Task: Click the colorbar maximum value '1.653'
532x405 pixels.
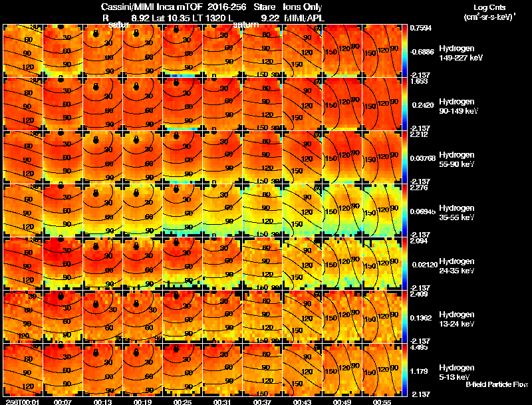Action: (x=419, y=81)
